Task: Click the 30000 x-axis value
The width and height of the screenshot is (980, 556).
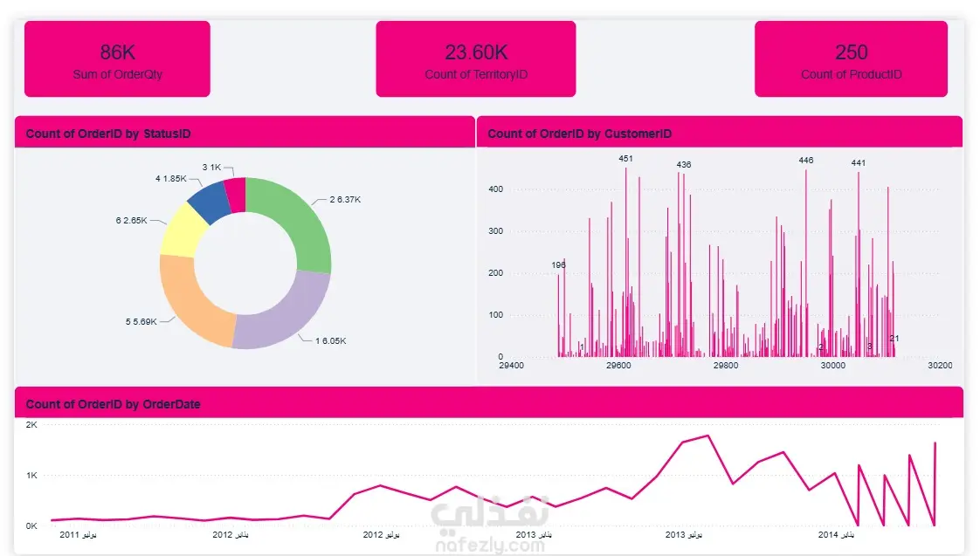Action: click(833, 366)
